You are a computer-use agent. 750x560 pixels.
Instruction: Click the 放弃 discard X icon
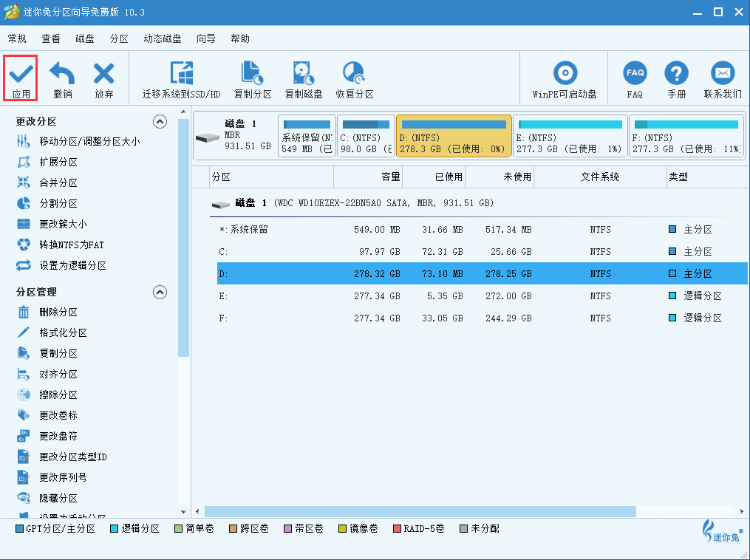coord(103,74)
